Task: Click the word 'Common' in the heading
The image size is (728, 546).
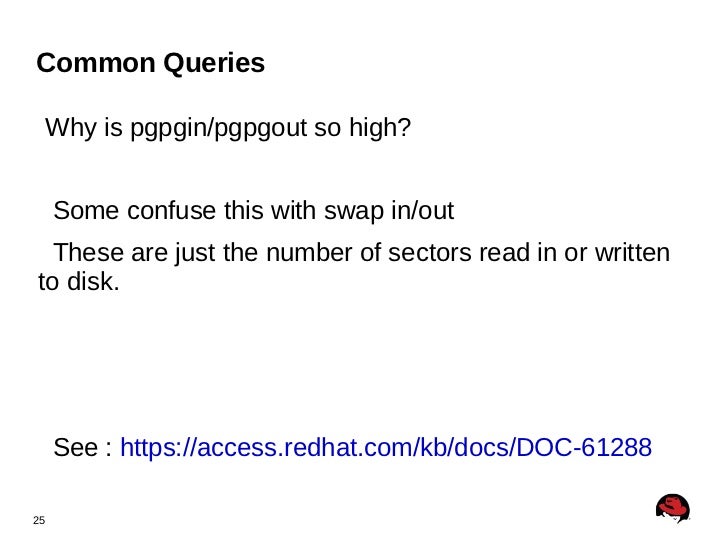Action: point(96,63)
